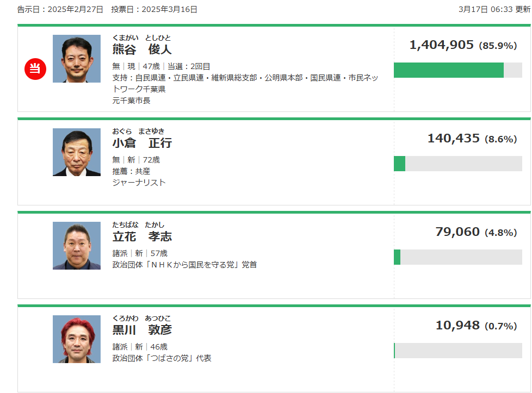Click the name 小倉 正行
This screenshot has width=532, height=393.
pyautogui.click(x=142, y=143)
